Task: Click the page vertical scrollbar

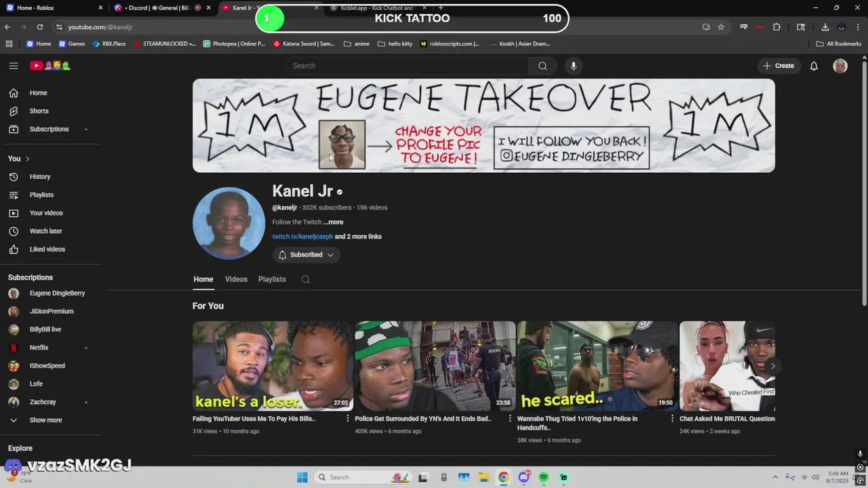Action: (864, 183)
